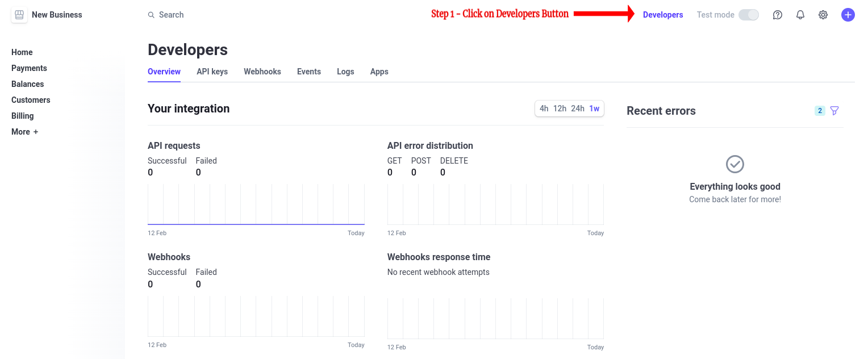
Task: Expand the More menu in sidebar
Action: pos(25,132)
